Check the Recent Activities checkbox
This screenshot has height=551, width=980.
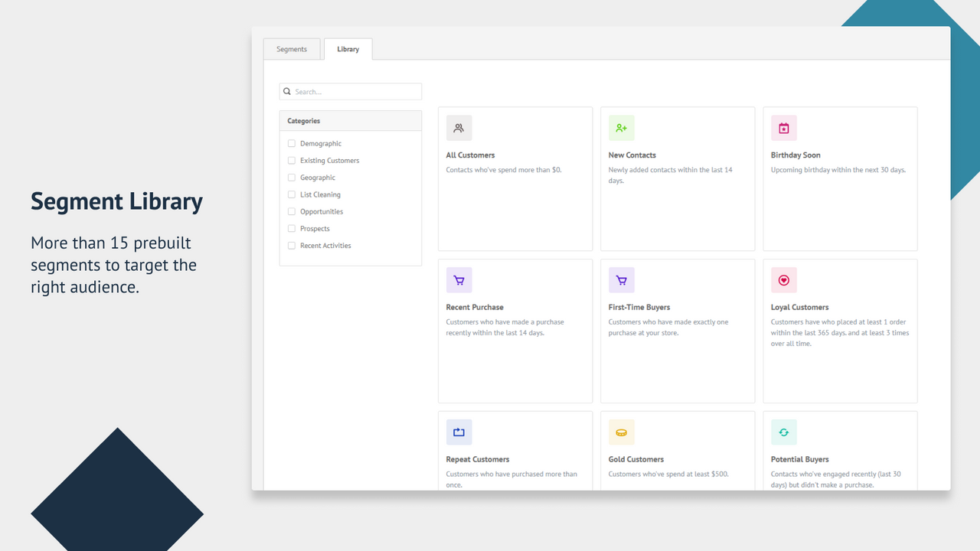point(291,245)
